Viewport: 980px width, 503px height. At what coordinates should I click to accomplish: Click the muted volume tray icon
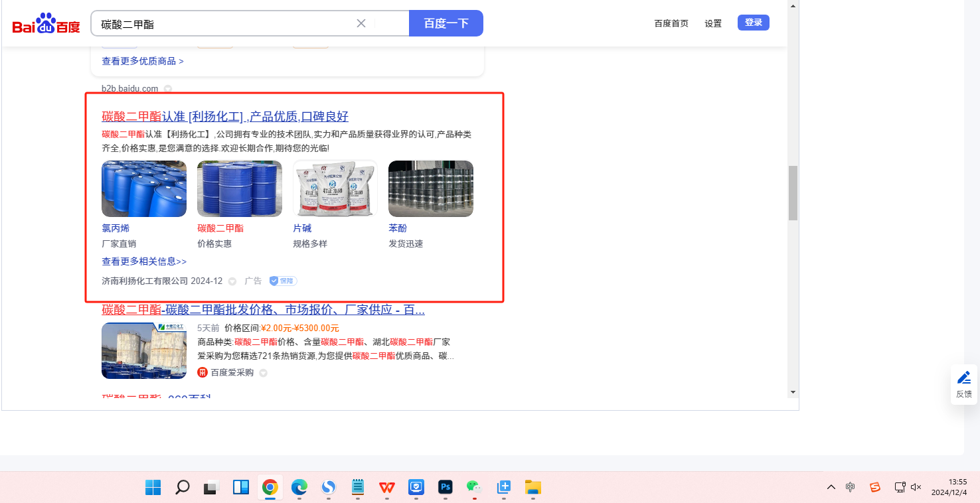click(916, 487)
